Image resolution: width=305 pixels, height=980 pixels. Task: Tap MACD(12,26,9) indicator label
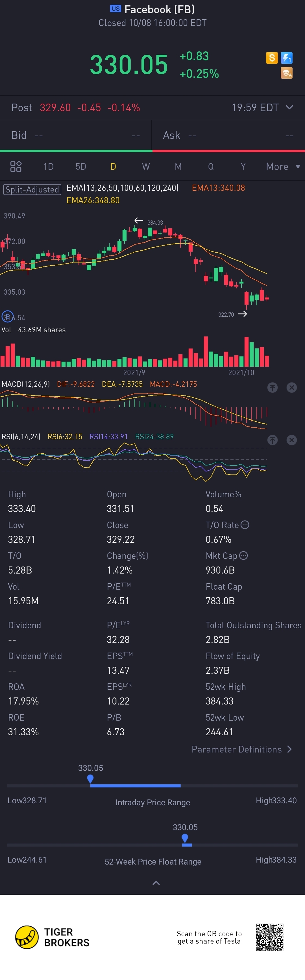[25, 384]
